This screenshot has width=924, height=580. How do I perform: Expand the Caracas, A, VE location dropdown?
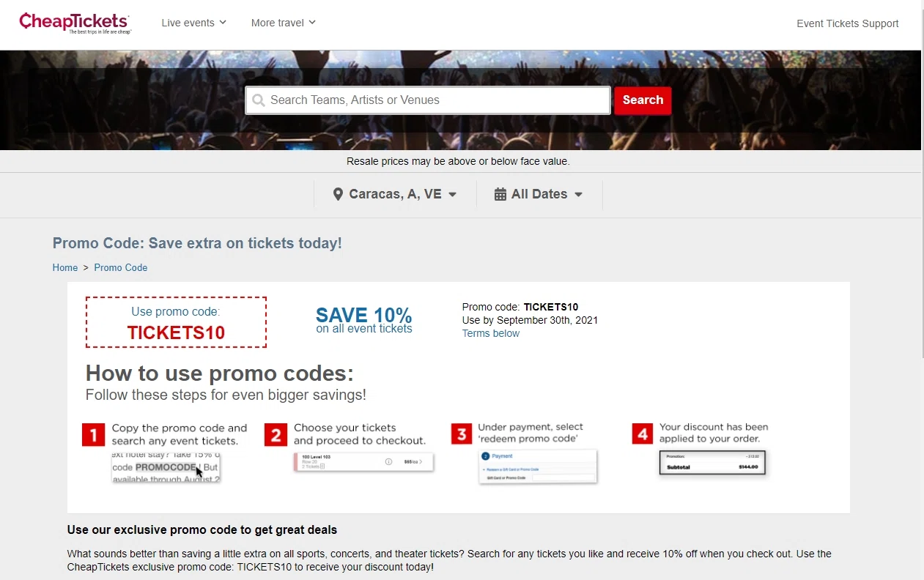[x=395, y=194]
